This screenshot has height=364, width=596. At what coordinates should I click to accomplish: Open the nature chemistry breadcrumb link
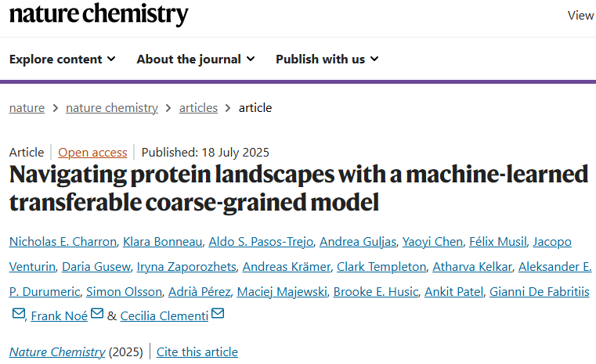tap(112, 108)
